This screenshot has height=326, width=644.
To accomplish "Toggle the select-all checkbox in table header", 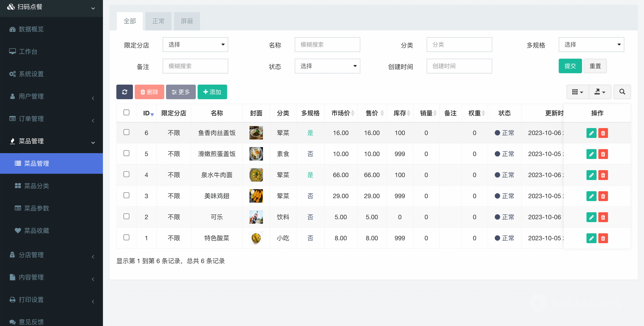I will [x=126, y=113].
